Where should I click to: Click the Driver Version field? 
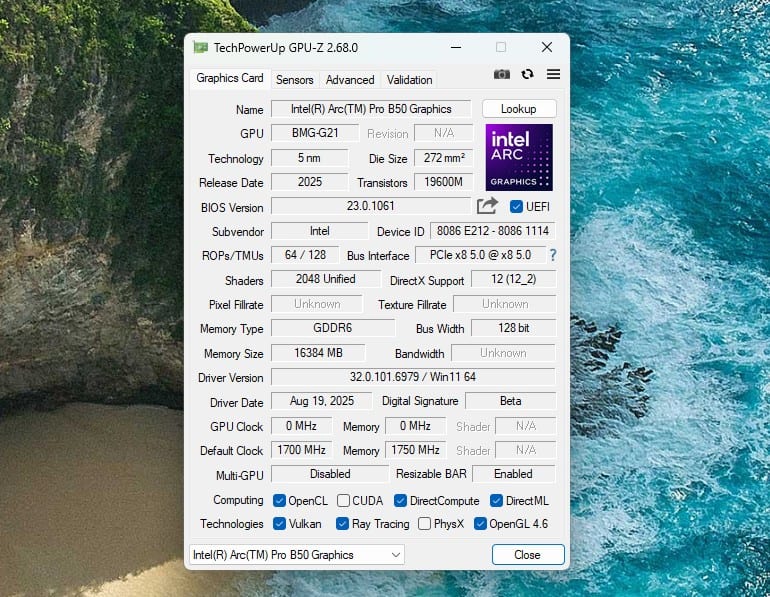click(413, 377)
